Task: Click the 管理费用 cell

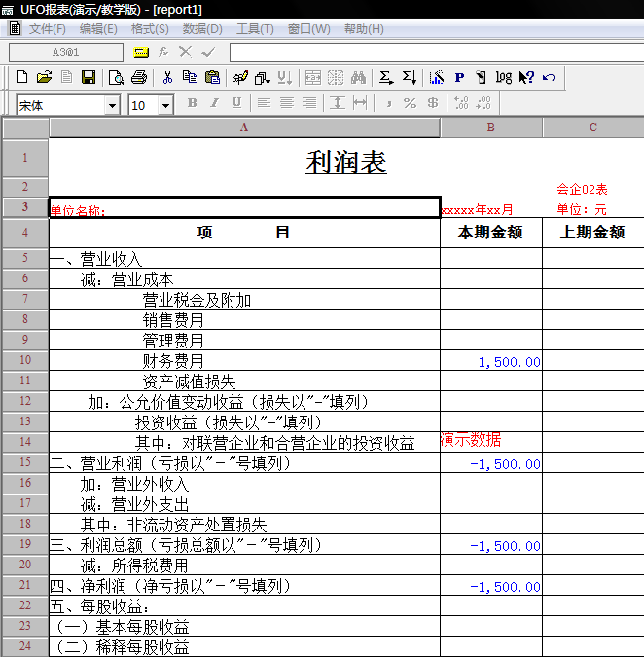Action: pos(244,340)
